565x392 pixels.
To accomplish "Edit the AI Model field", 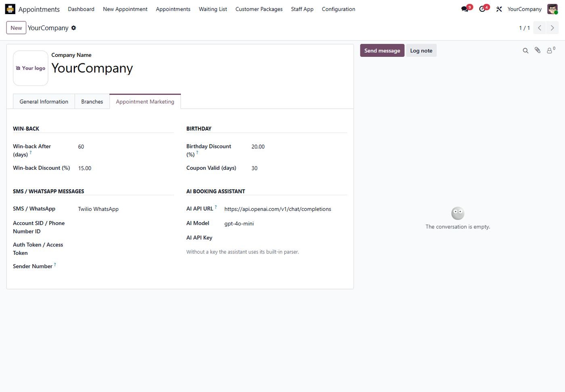I will 285,223.
